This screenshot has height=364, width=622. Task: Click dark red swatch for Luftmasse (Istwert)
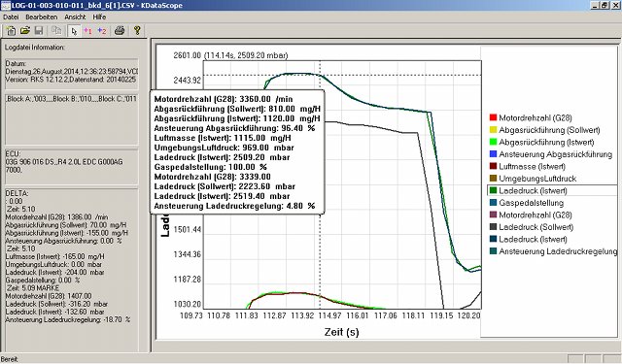[x=493, y=166]
